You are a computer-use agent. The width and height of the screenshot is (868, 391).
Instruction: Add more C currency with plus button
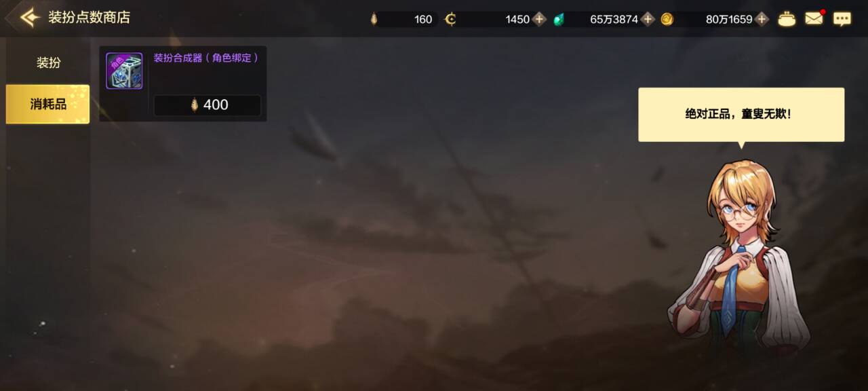click(539, 19)
